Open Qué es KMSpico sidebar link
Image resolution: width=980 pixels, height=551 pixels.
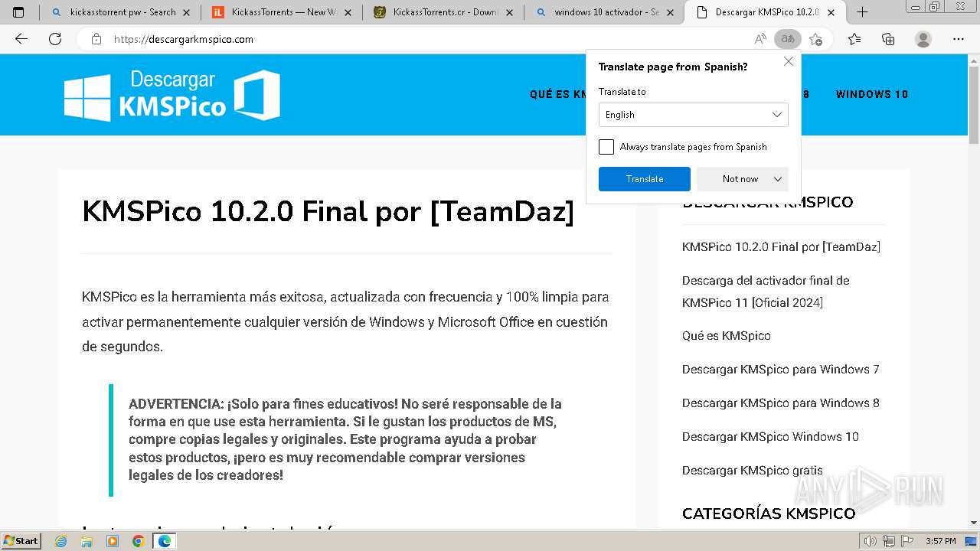click(x=727, y=336)
